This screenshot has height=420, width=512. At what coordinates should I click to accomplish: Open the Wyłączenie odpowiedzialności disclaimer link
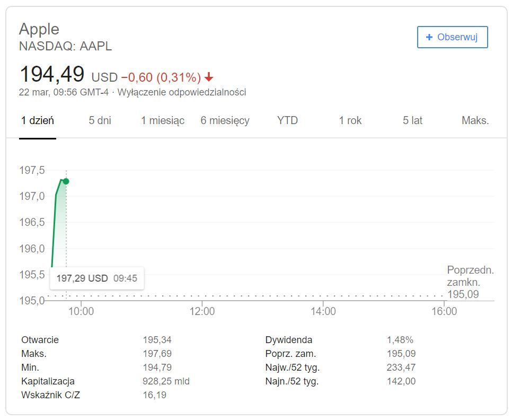tap(182, 92)
